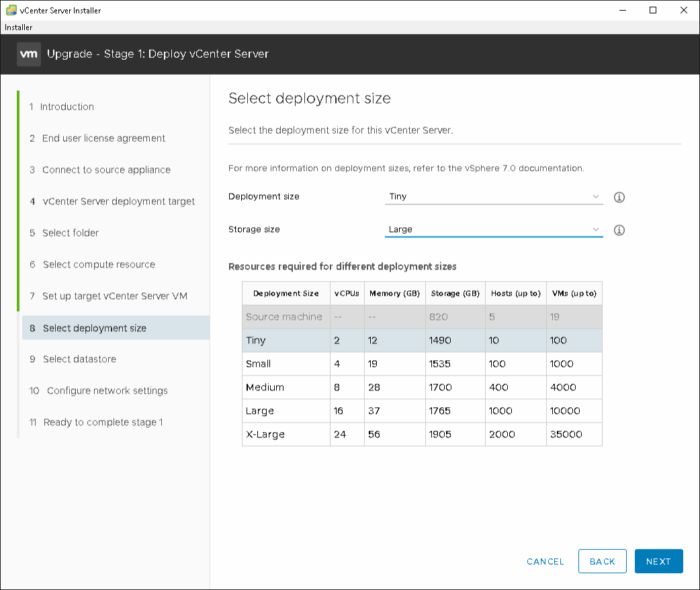The height and width of the screenshot is (590, 700).
Task: Cancel the upgrade wizard
Action: [x=545, y=561]
